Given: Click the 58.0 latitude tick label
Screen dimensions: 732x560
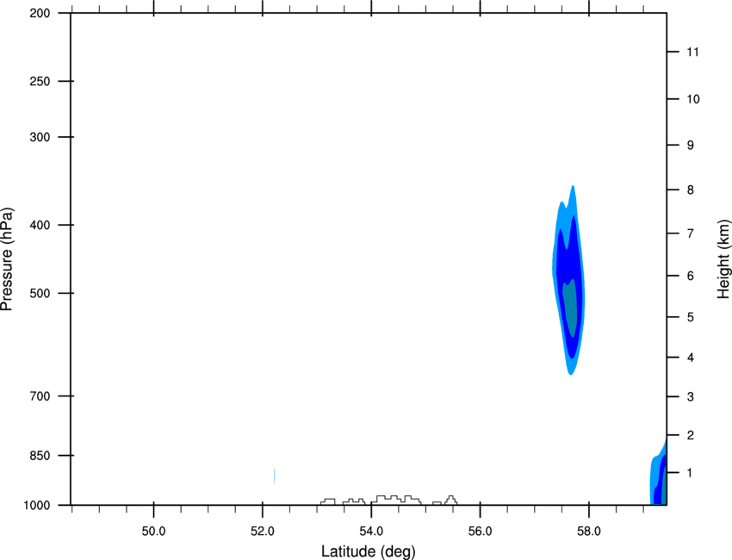Looking at the screenshot, I should click(x=589, y=532).
